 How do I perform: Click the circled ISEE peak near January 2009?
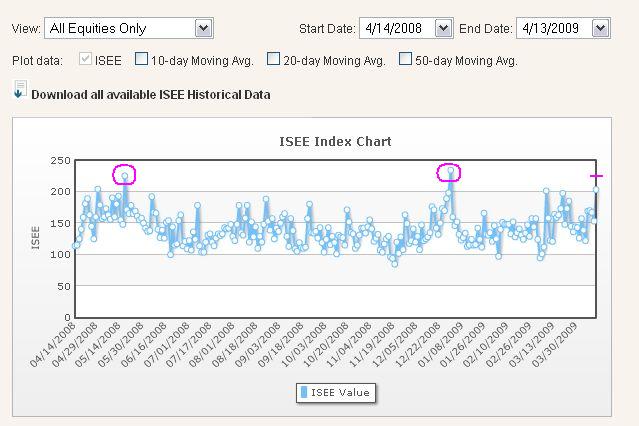click(x=451, y=172)
